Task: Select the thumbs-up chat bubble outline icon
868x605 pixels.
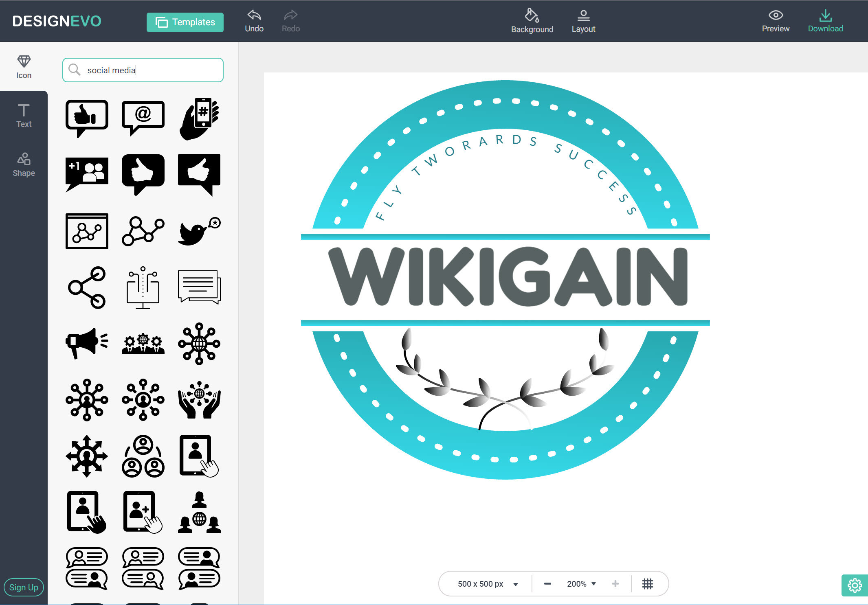Action: (x=87, y=118)
